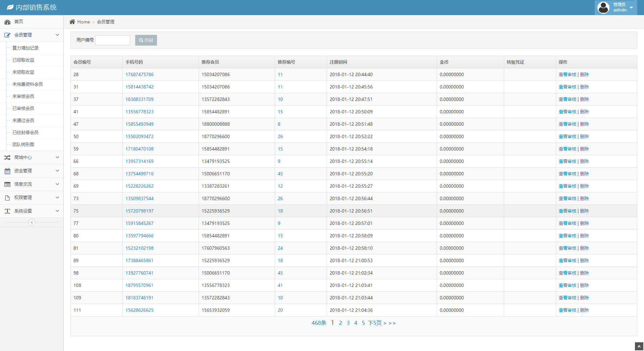Collapse the sidebar with the double-arrow icon
Image resolution: width=644 pixels, height=351 pixels.
[x=32, y=222]
